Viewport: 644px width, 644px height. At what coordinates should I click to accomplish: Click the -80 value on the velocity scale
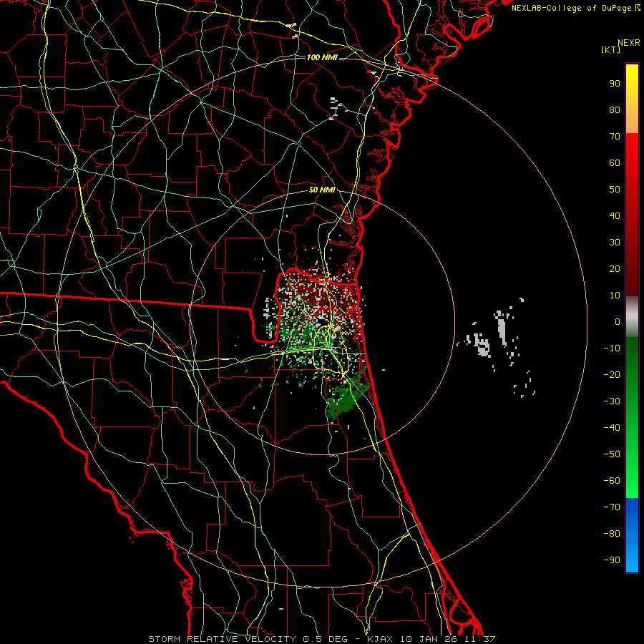click(612, 534)
